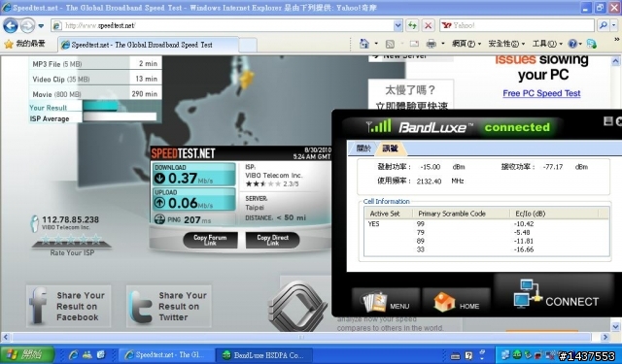Click the Video Clip (35 MB) row
This screenshot has width=622, height=364.
coord(95,79)
